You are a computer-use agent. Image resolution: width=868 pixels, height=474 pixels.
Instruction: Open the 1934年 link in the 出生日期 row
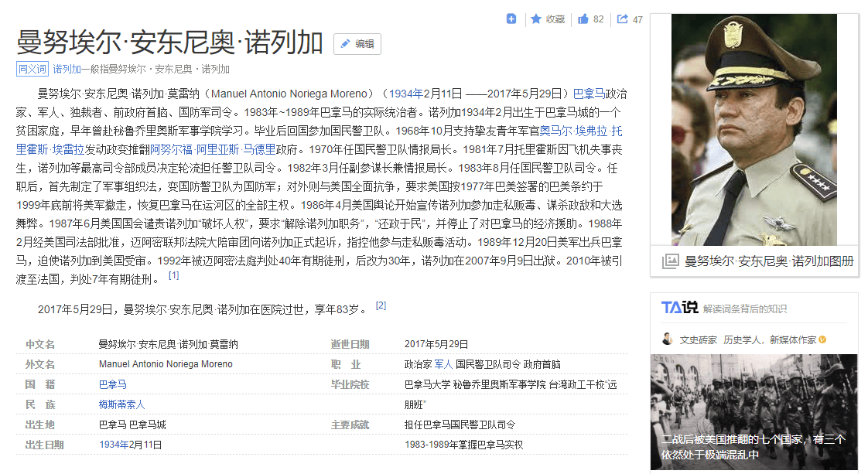[x=114, y=445]
